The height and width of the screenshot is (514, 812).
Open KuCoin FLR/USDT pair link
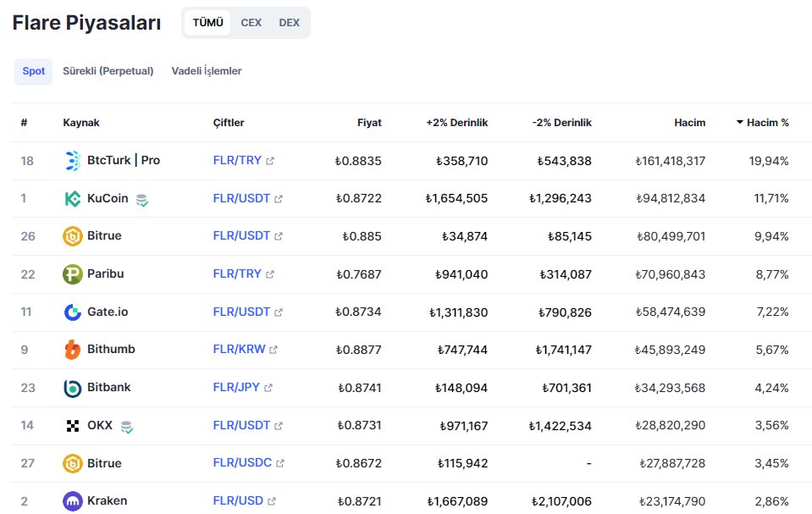(x=241, y=198)
